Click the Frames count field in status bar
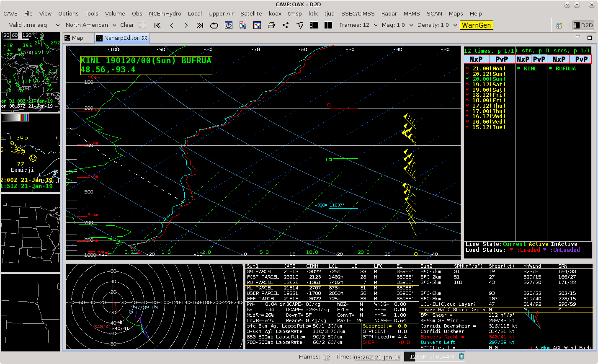 (x=327, y=357)
